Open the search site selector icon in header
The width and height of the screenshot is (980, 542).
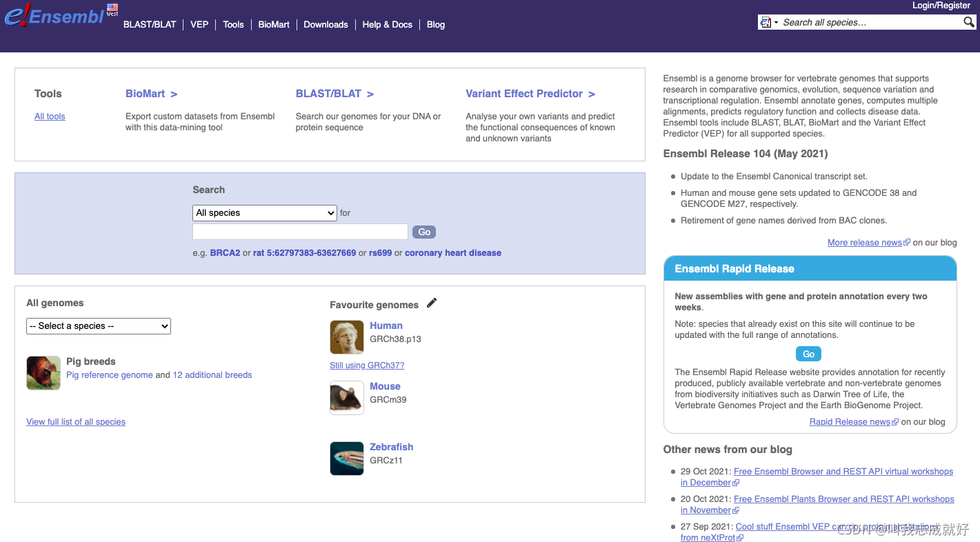click(769, 23)
